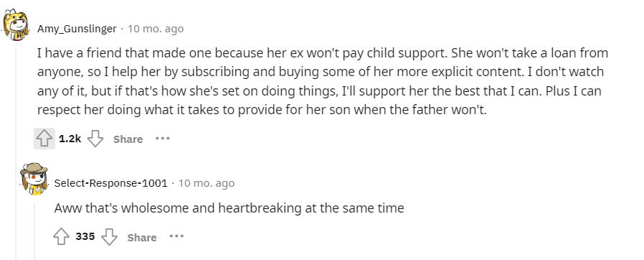Viewport: 644px width, 260px height.
Task: Visit the Select-Response-1001 username link
Action: [x=111, y=183]
